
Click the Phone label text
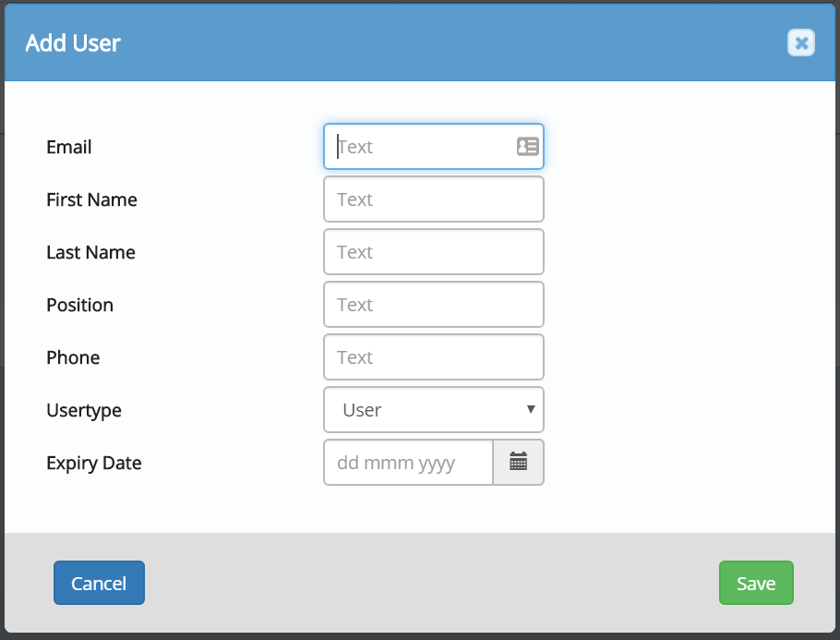coord(73,357)
